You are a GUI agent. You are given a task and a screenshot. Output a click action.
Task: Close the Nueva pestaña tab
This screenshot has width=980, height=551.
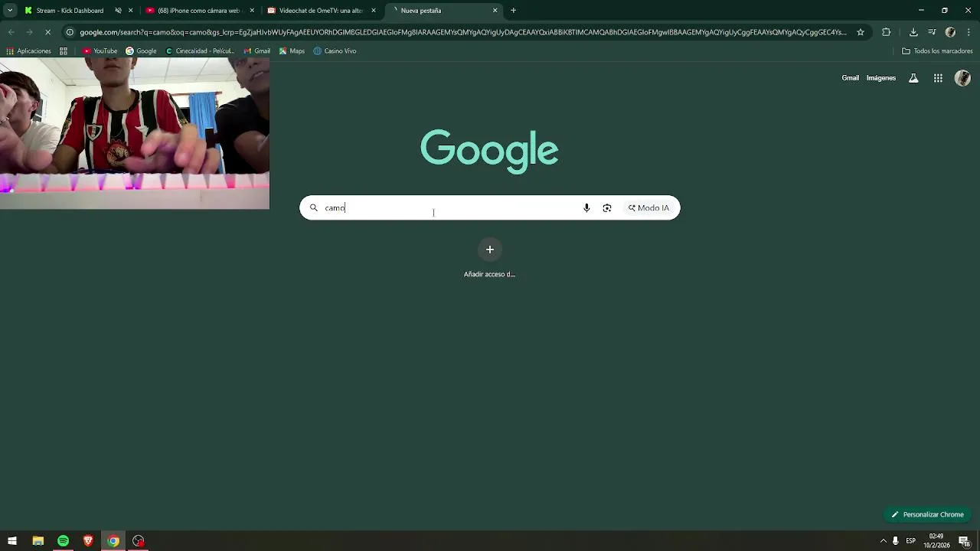pyautogui.click(x=495, y=11)
